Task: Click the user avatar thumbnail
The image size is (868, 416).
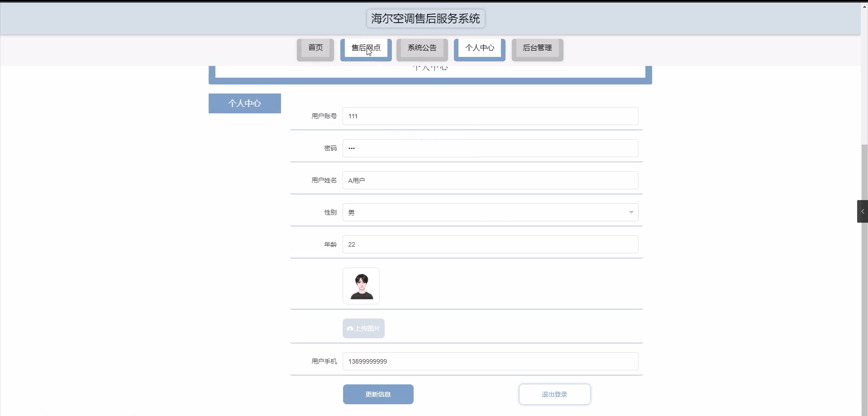Action: point(361,286)
